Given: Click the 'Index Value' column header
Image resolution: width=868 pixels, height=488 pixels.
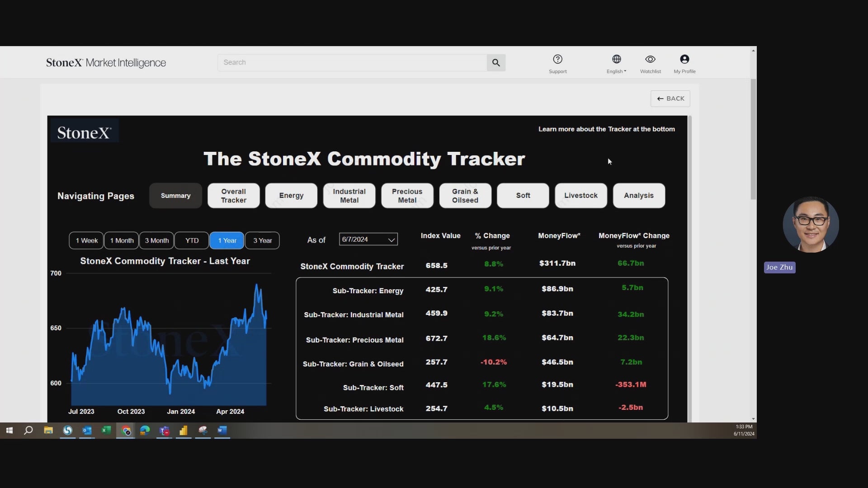Looking at the screenshot, I should click(440, 235).
